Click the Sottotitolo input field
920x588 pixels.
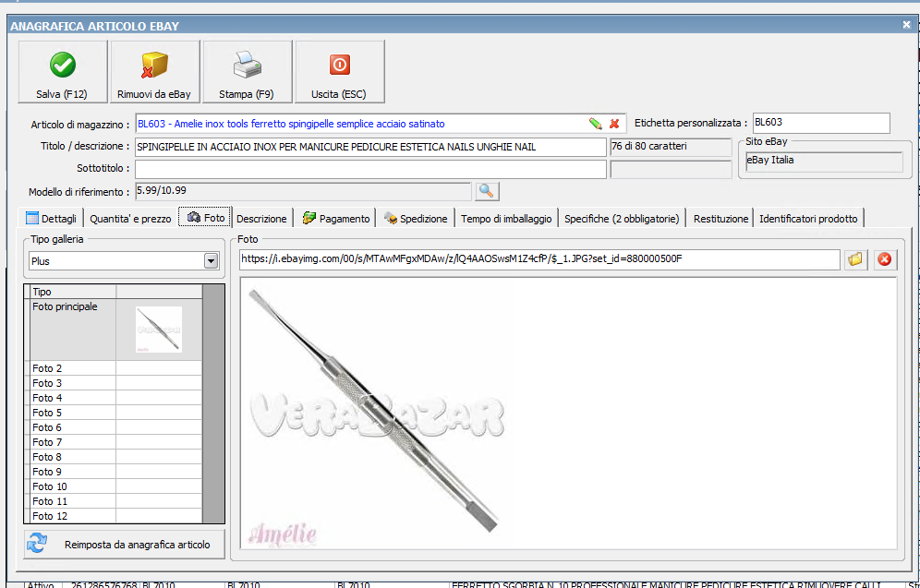click(370, 169)
